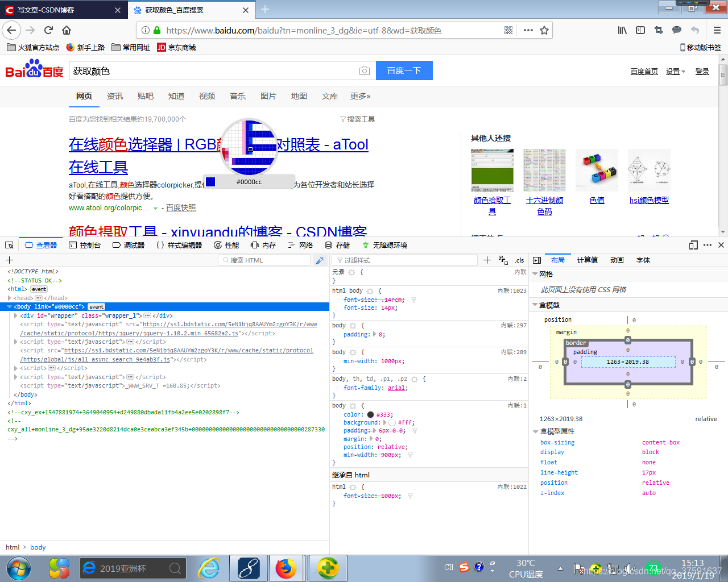
Task: Open the 网络 network tab
Action: click(300, 245)
